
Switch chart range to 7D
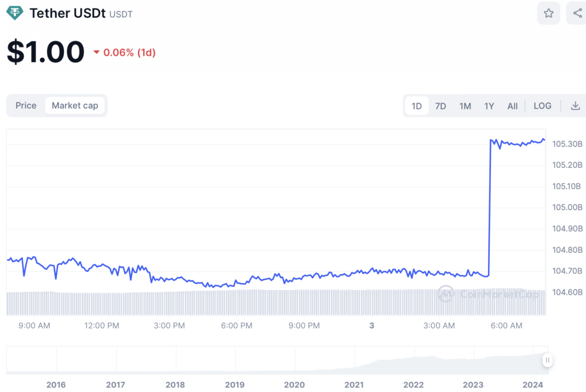click(x=441, y=106)
